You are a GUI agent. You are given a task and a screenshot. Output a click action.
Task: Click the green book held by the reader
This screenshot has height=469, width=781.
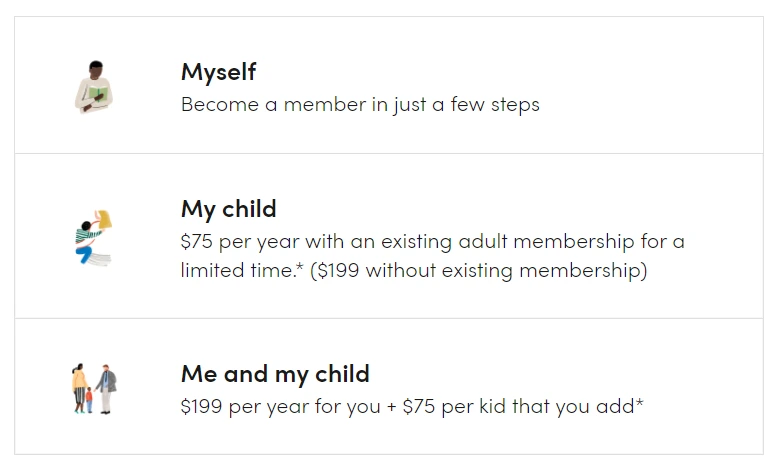(x=98, y=94)
